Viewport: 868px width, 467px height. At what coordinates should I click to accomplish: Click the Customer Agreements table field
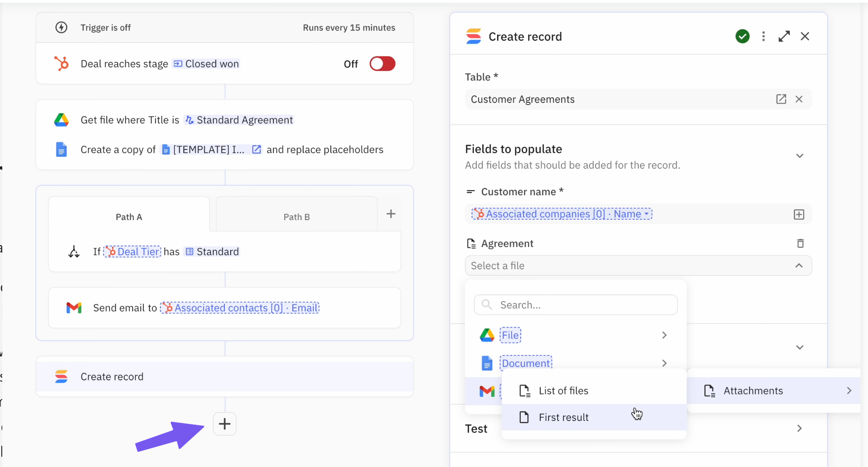(x=638, y=99)
